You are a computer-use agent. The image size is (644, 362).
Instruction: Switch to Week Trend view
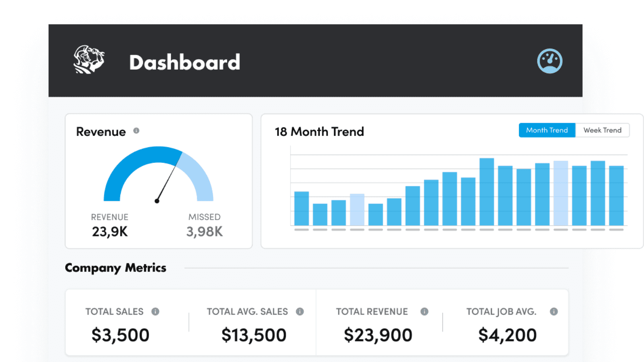(x=603, y=130)
